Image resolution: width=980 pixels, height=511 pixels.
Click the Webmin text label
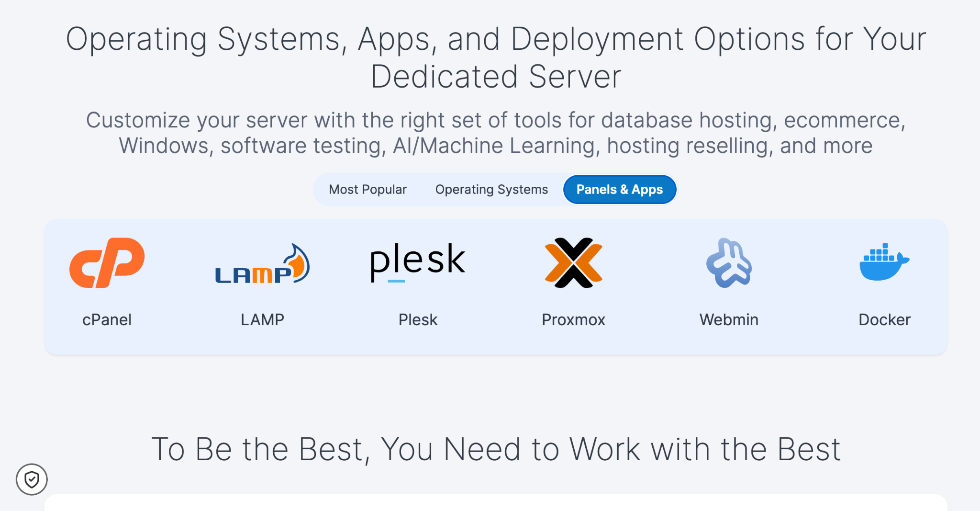pyautogui.click(x=729, y=319)
